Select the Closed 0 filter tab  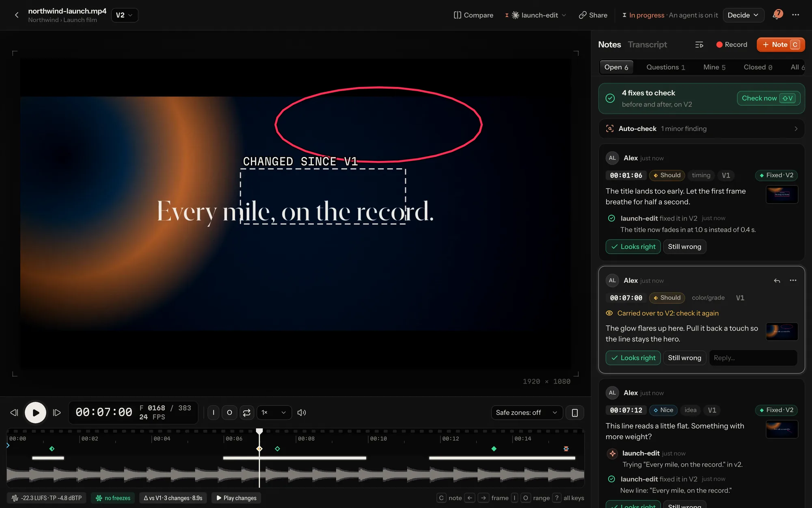click(x=758, y=67)
